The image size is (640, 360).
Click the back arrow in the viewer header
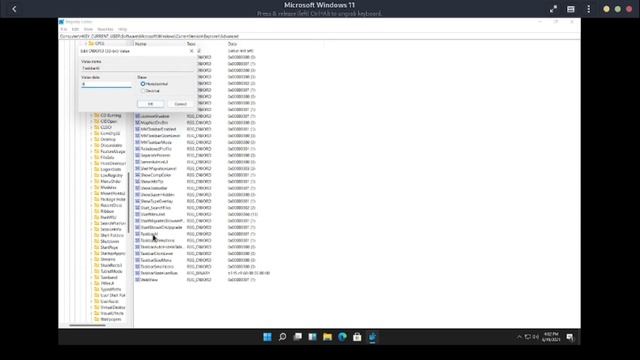pyautogui.click(x=14, y=9)
